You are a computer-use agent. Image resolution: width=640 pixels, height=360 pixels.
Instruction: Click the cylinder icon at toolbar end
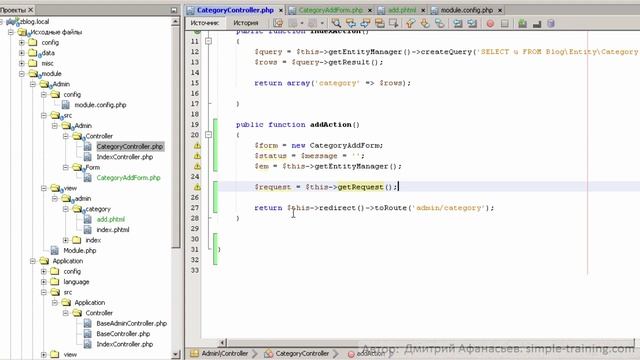[x=551, y=23]
